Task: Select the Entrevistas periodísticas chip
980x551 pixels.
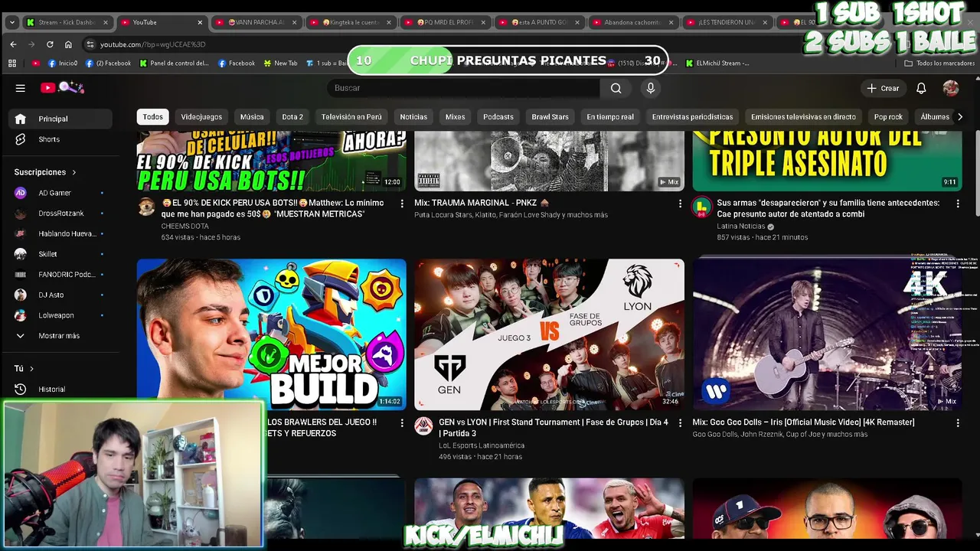Action: point(692,117)
